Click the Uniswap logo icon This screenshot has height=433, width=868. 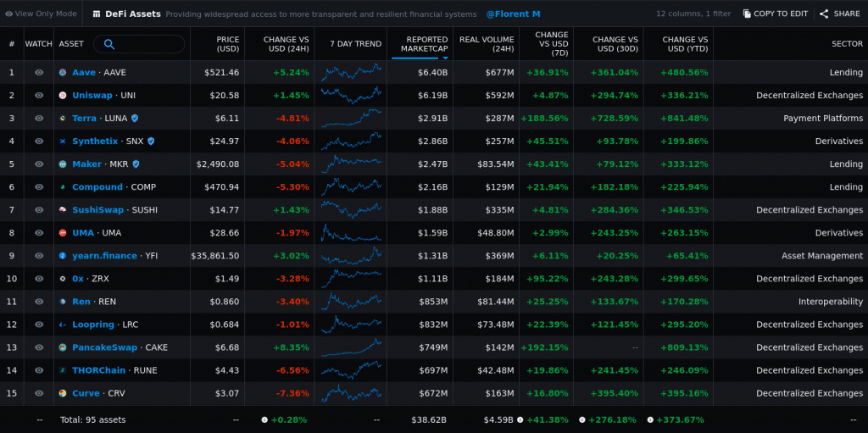point(63,96)
